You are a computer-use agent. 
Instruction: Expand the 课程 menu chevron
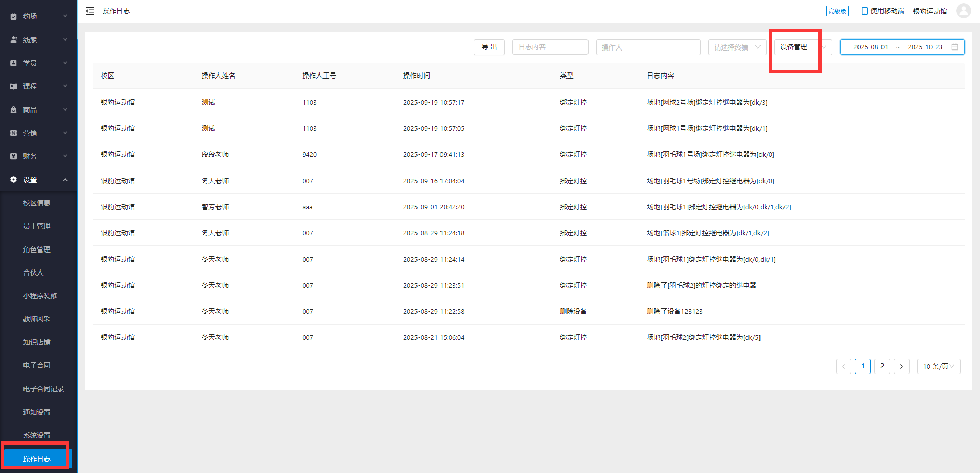[x=65, y=86]
